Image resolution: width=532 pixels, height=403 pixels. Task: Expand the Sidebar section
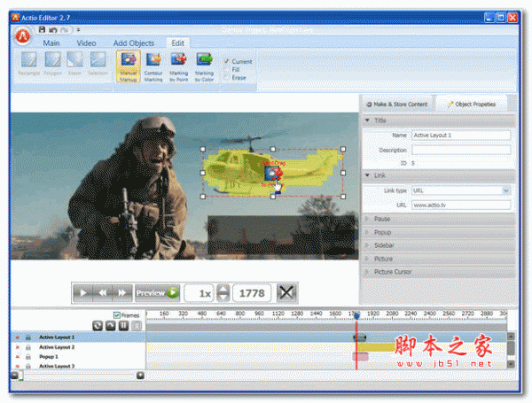439,245
